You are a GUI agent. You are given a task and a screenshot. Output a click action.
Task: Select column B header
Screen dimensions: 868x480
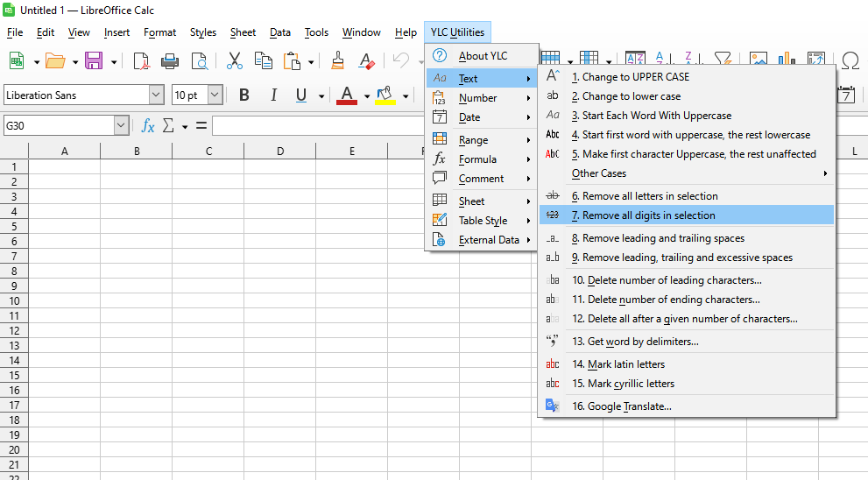click(137, 152)
